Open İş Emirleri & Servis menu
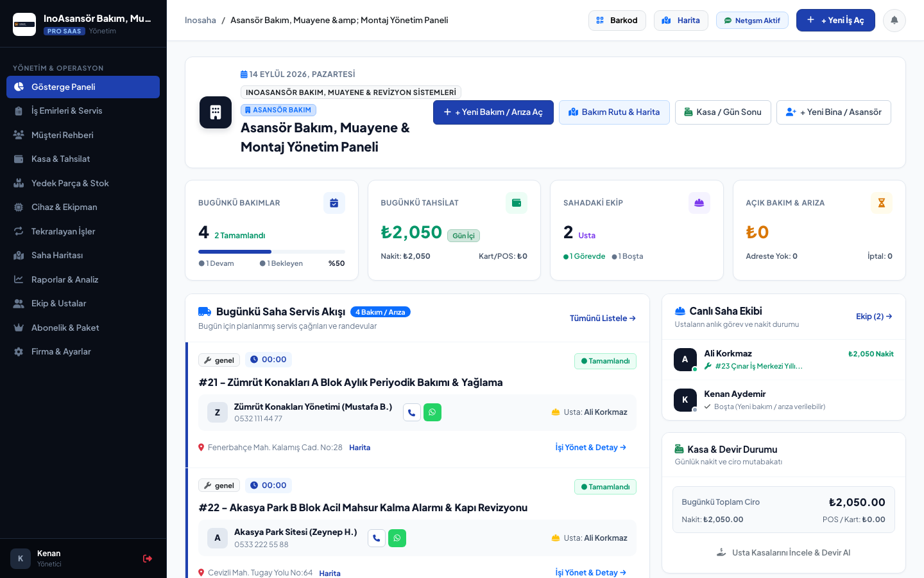This screenshot has height=578, width=924. click(83, 111)
